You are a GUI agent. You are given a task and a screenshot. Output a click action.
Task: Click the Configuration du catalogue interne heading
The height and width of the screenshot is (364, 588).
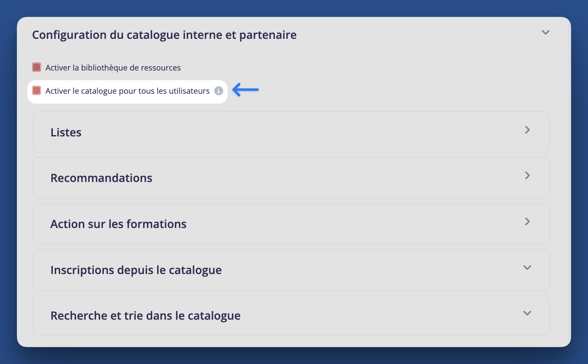[x=164, y=35]
